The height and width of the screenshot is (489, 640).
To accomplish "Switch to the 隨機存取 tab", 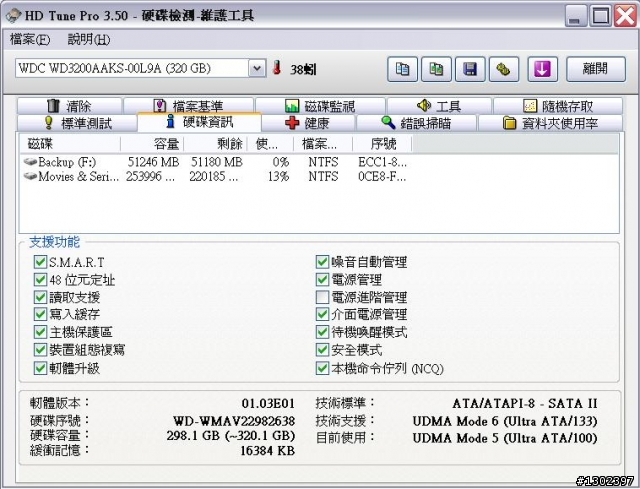I will (558, 106).
